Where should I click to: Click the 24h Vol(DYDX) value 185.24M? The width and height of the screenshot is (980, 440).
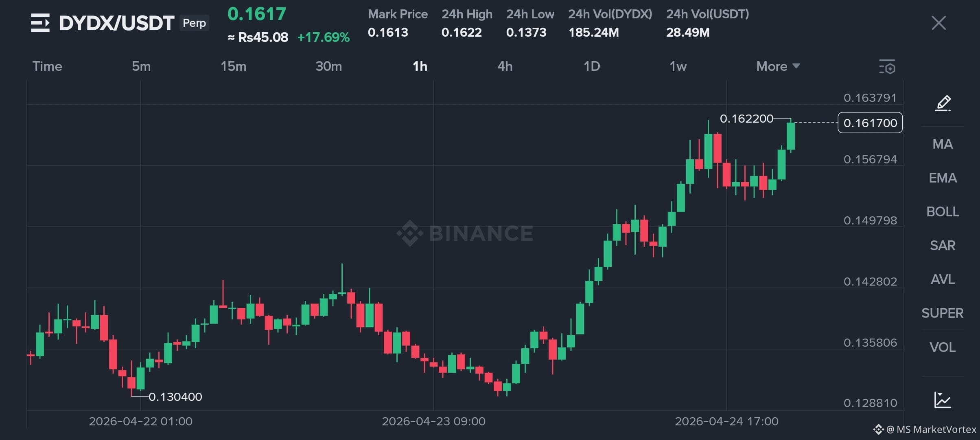pyautogui.click(x=594, y=32)
